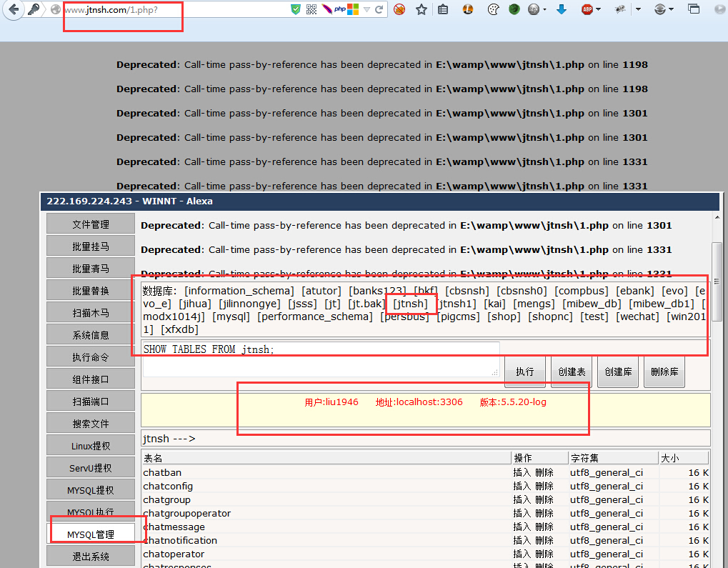Open the [xfxdb] database link
Image resolution: width=728 pixels, height=568 pixels.
180,330
